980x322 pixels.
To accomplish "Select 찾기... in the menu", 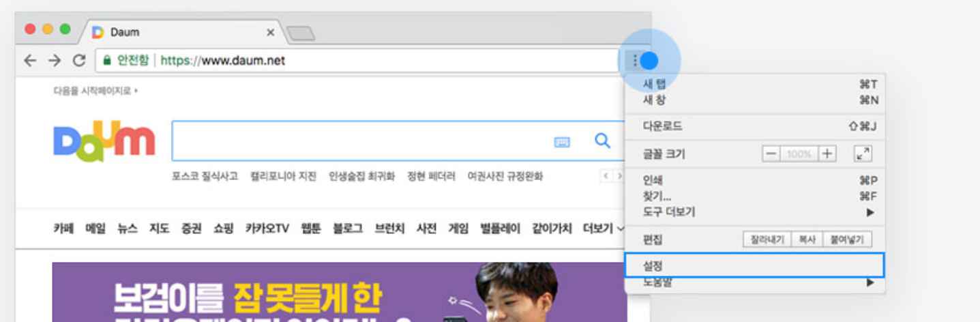I will (755, 196).
